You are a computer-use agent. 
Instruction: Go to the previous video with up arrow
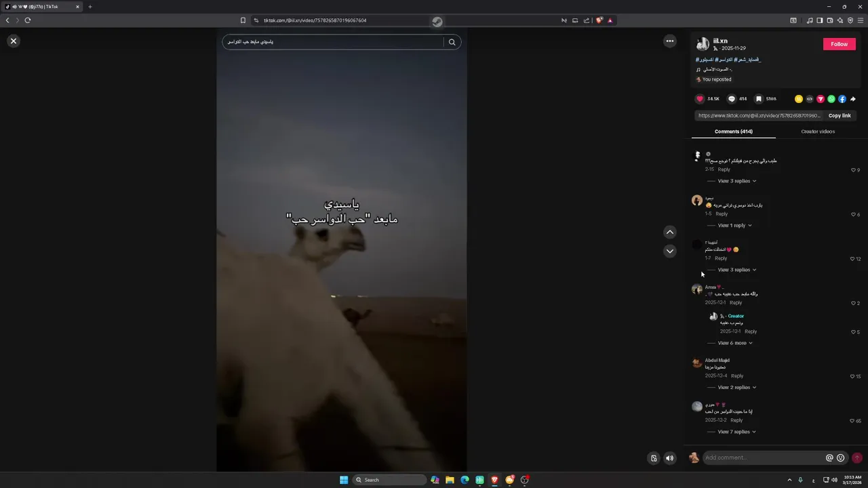tap(670, 232)
